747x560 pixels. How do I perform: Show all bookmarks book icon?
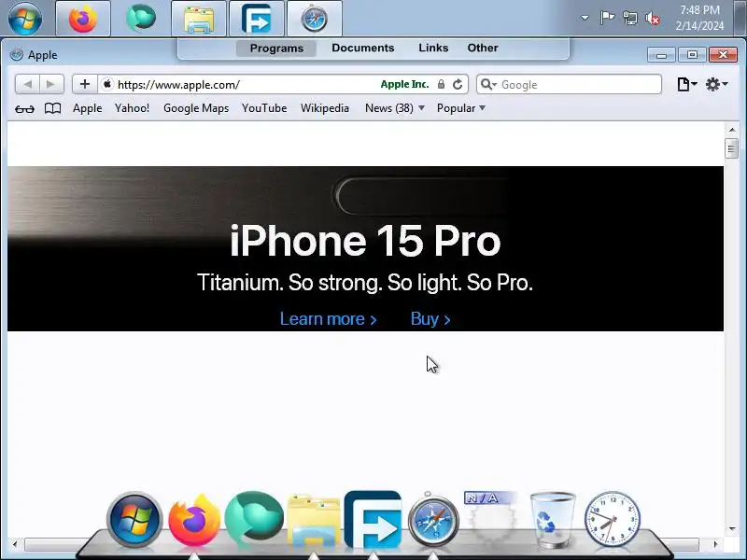coord(52,108)
